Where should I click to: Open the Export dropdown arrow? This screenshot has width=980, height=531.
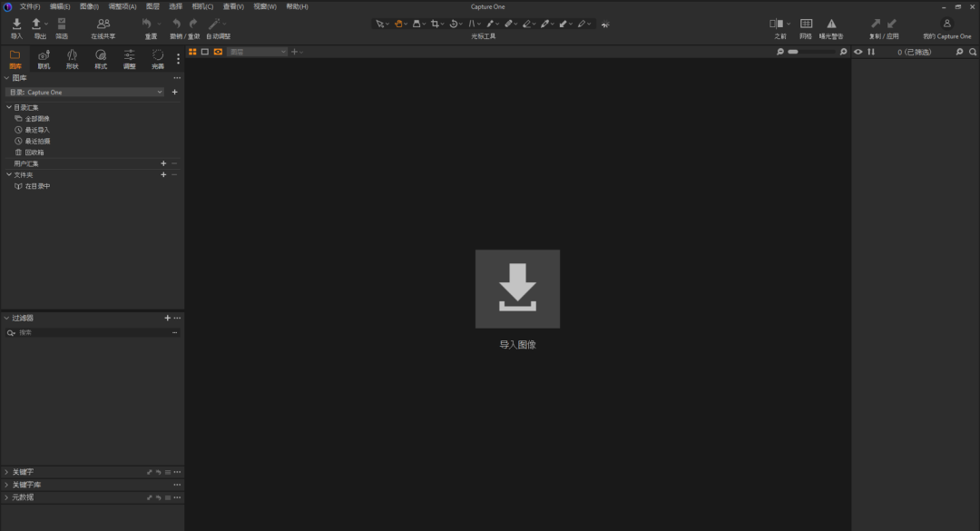point(46,24)
